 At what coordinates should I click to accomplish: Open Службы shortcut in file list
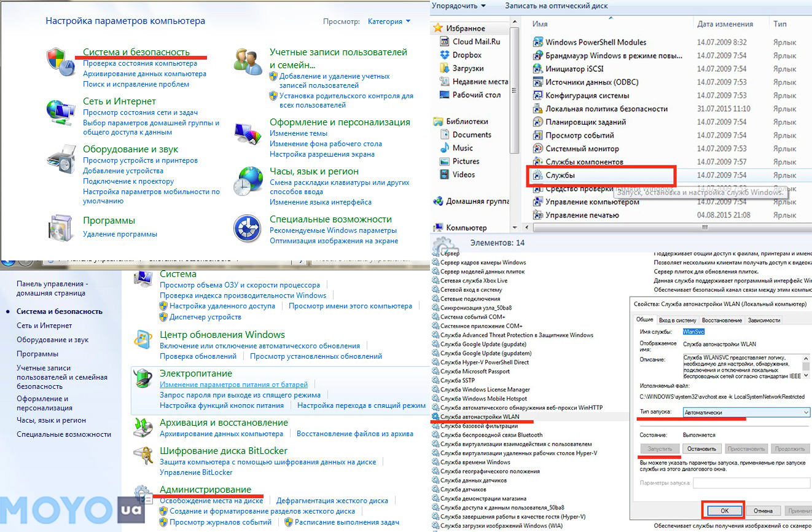(560, 176)
